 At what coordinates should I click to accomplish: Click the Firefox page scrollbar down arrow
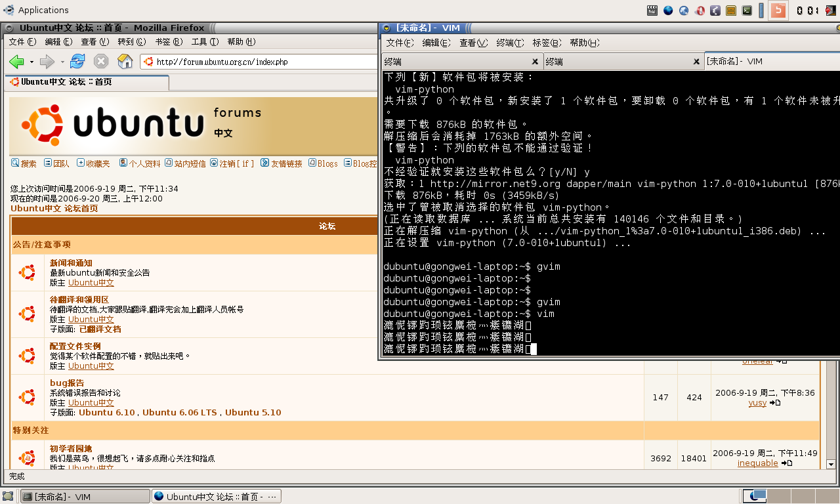point(831,463)
